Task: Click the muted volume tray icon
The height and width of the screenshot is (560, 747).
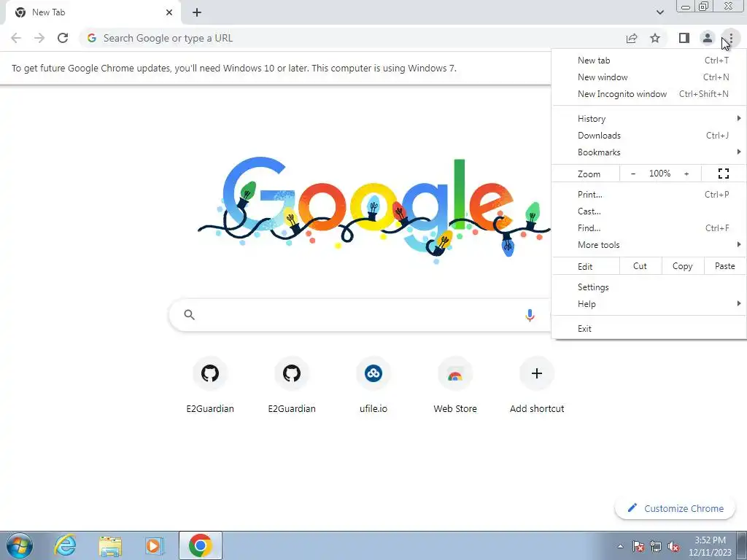Action: (673, 546)
